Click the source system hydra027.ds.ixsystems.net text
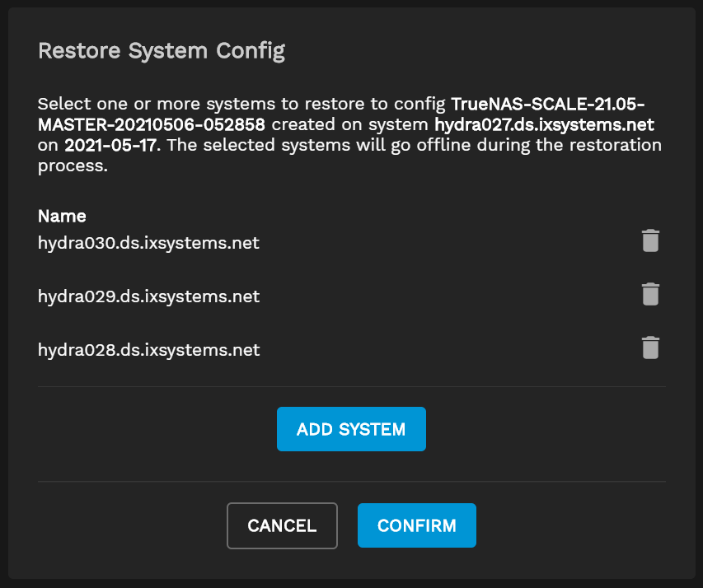 [544, 125]
